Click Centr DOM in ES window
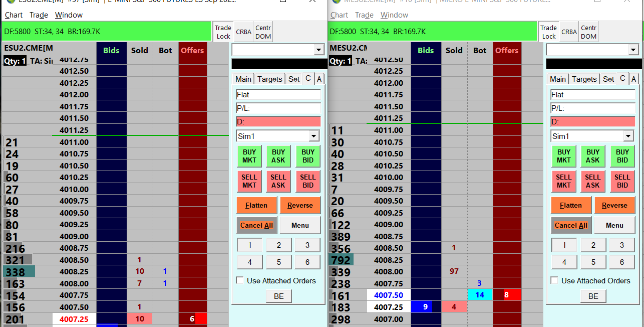The width and height of the screenshot is (644, 327). click(x=263, y=32)
